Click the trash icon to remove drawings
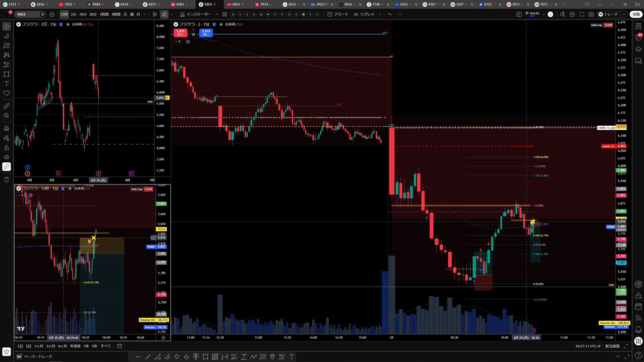The image size is (644, 362). tap(7, 179)
